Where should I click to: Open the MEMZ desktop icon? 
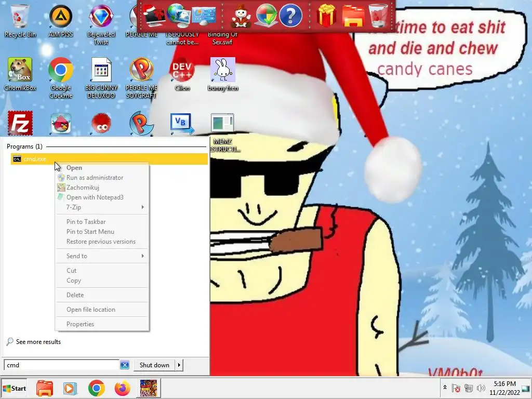coord(222,132)
